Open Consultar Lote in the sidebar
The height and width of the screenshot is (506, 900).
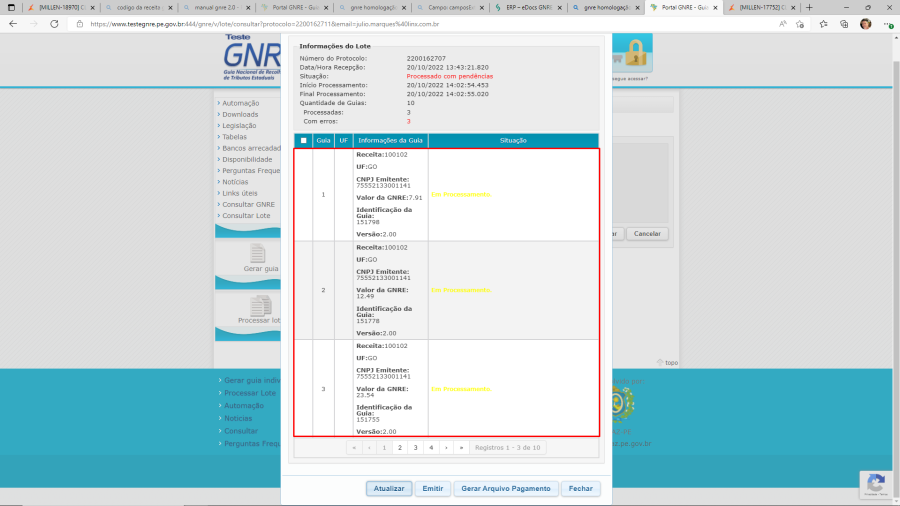pyautogui.click(x=246, y=216)
